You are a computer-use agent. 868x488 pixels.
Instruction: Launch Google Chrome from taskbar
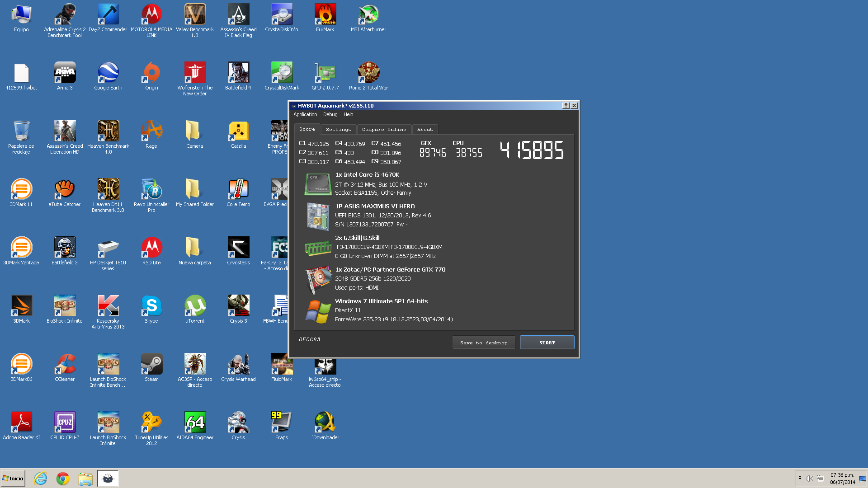pos(63,479)
